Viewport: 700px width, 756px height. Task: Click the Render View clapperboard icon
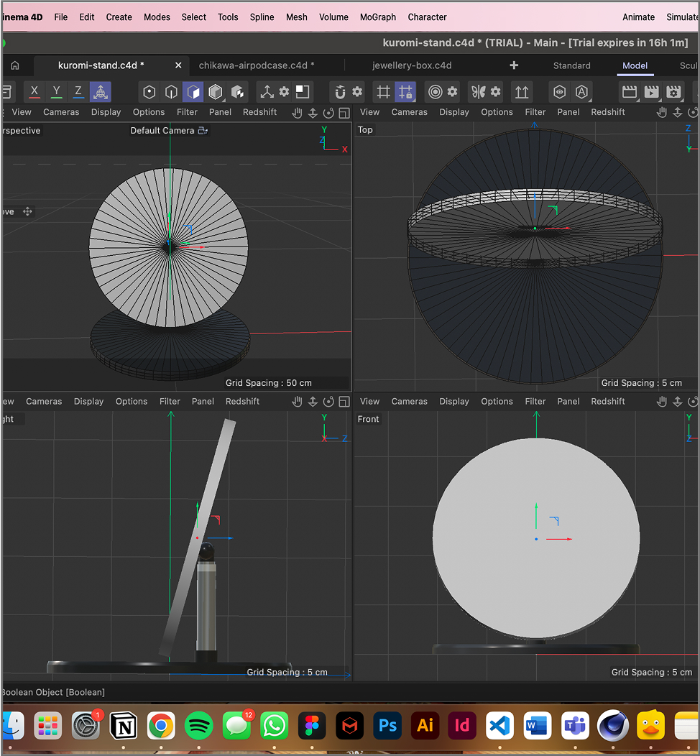click(x=630, y=92)
